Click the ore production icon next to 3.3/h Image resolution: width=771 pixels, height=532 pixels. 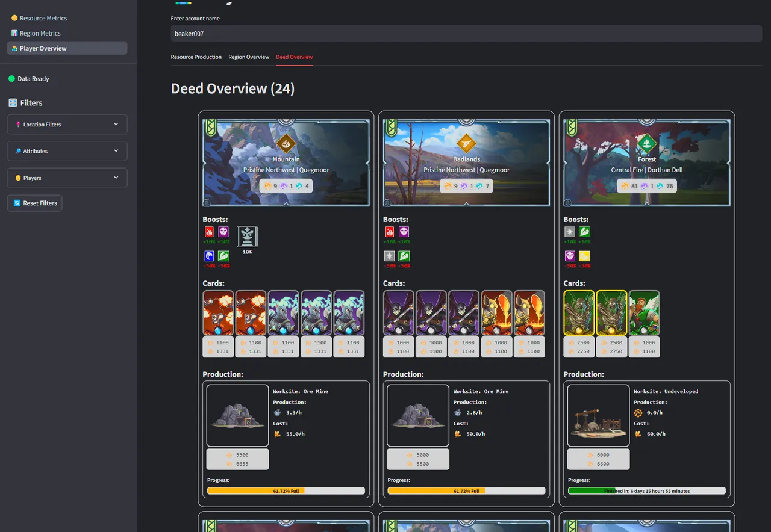(277, 413)
